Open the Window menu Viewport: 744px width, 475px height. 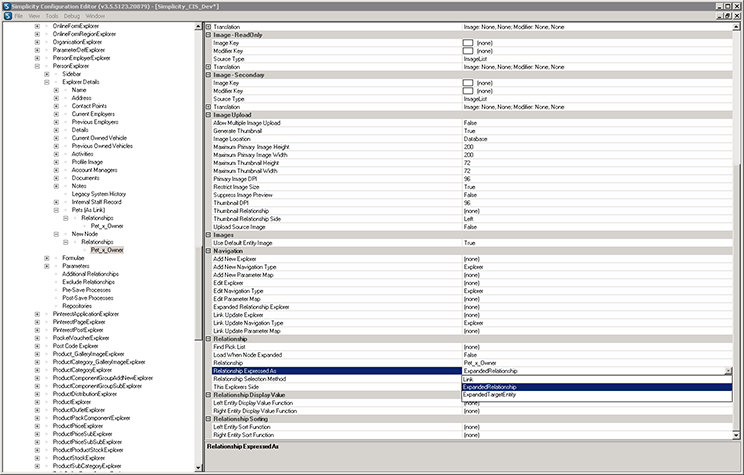(95, 16)
